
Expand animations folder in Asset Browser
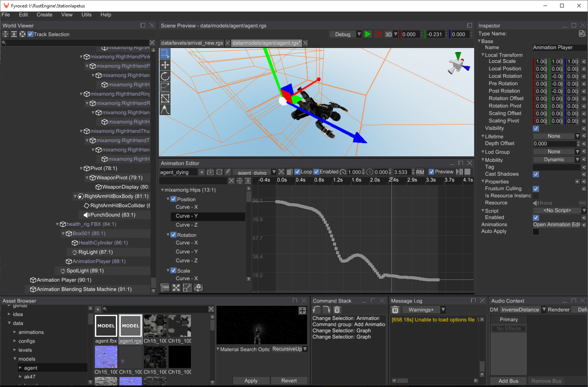(15, 332)
